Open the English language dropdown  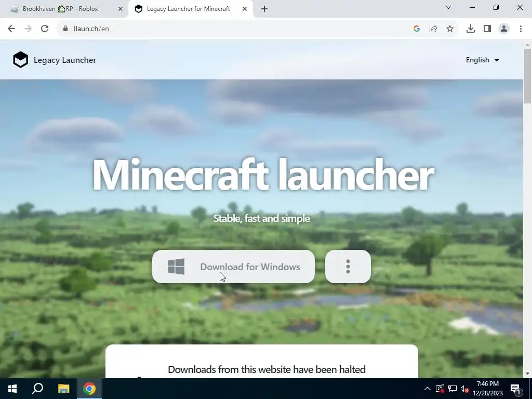[482, 60]
